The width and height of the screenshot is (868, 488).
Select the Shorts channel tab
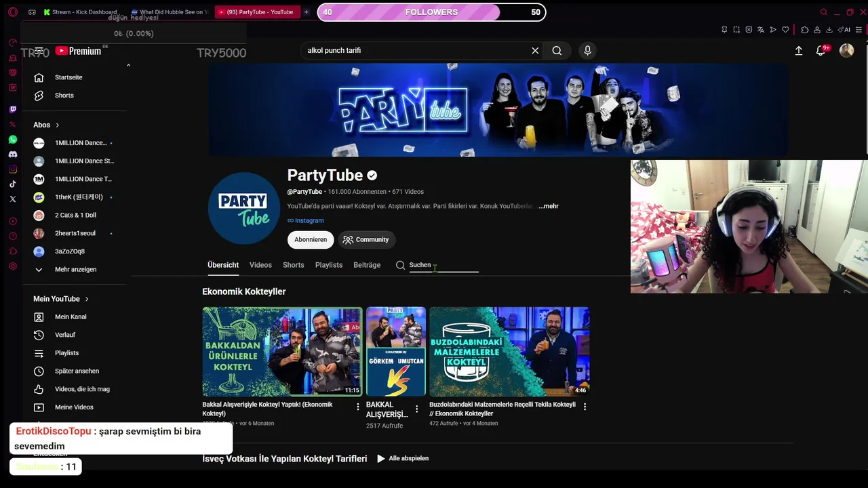pos(294,265)
